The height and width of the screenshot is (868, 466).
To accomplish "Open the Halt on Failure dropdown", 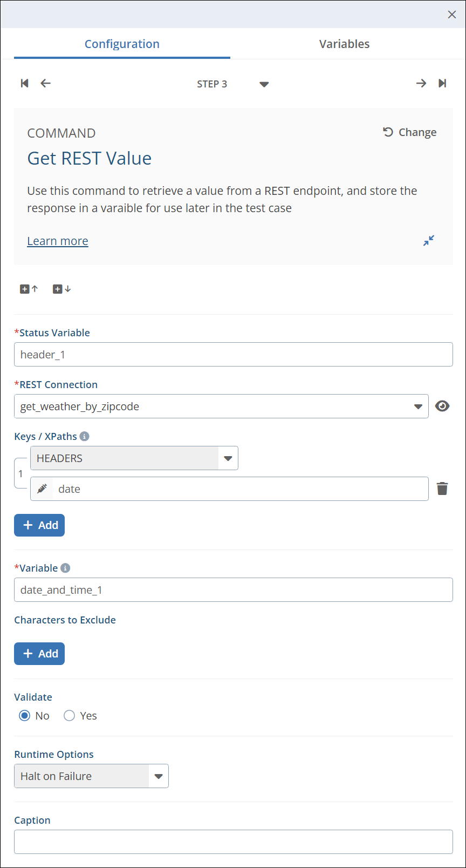I will pos(158,776).
